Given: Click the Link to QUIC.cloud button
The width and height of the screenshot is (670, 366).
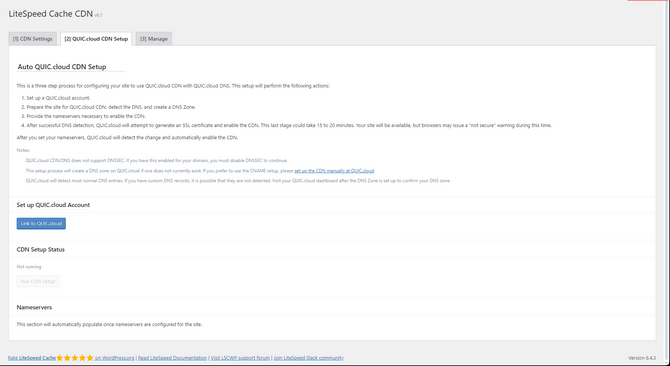Looking at the screenshot, I should point(41,223).
